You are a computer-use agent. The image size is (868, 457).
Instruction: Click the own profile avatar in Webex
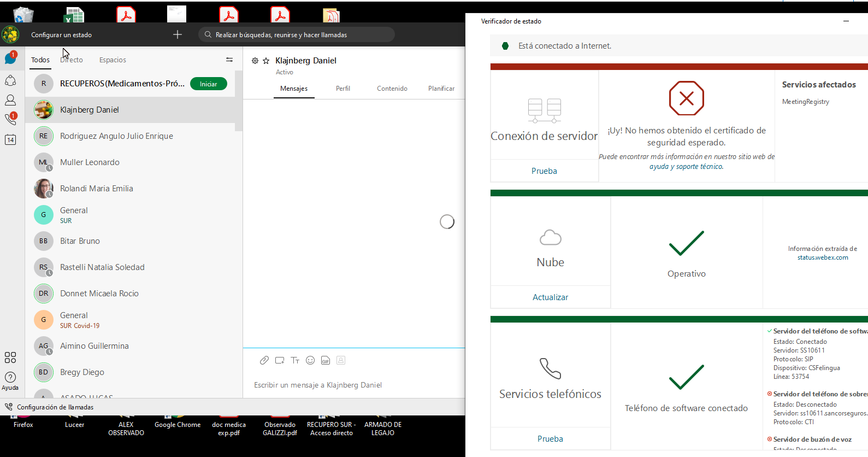coord(10,35)
